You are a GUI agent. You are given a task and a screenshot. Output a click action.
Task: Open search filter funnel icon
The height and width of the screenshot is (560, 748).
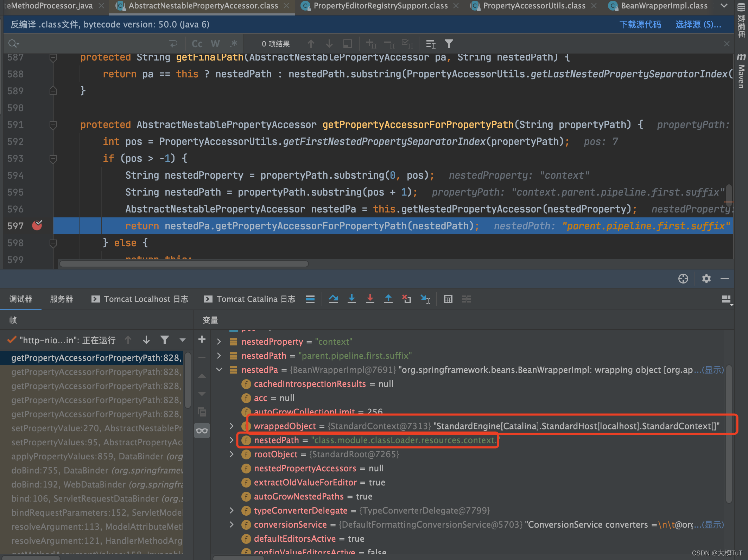tap(449, 44)
